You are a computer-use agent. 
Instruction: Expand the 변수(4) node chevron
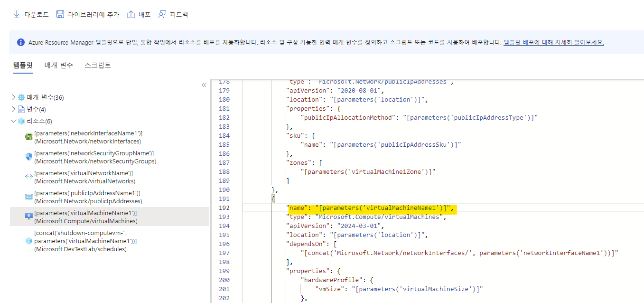point(13,109)
